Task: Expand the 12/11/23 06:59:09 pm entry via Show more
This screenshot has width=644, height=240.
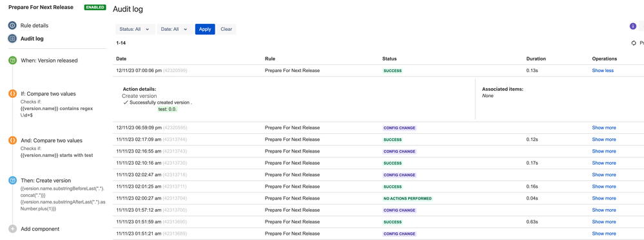Action: pyautogui.click(x=604, y=127)
